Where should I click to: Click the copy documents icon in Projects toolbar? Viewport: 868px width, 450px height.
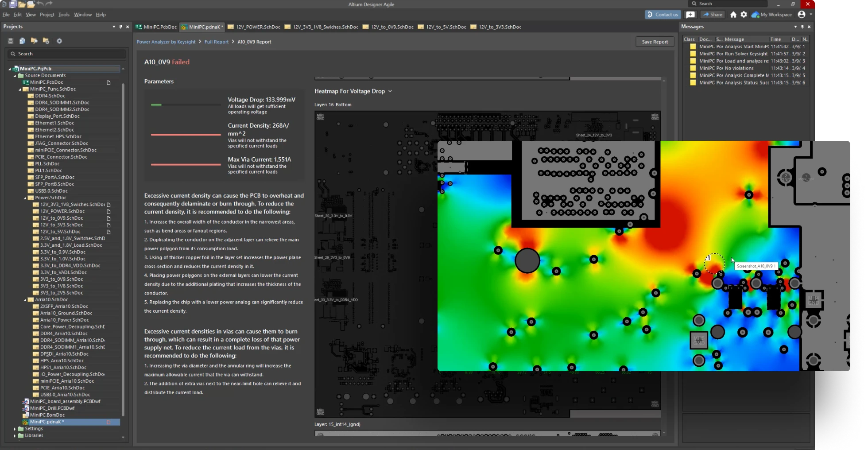tap(22, 41)
